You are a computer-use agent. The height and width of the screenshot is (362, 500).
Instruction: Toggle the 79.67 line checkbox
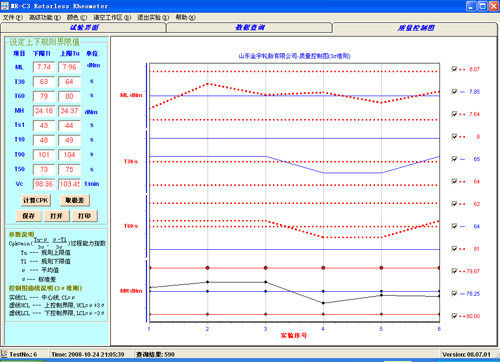point(454,271)
